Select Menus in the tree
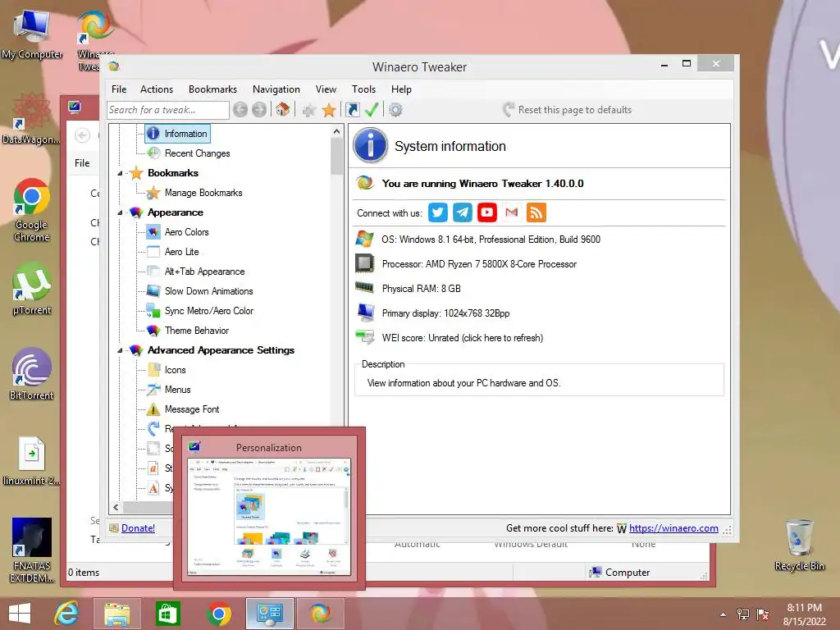840x630 pixels. [x=177, y=390]
